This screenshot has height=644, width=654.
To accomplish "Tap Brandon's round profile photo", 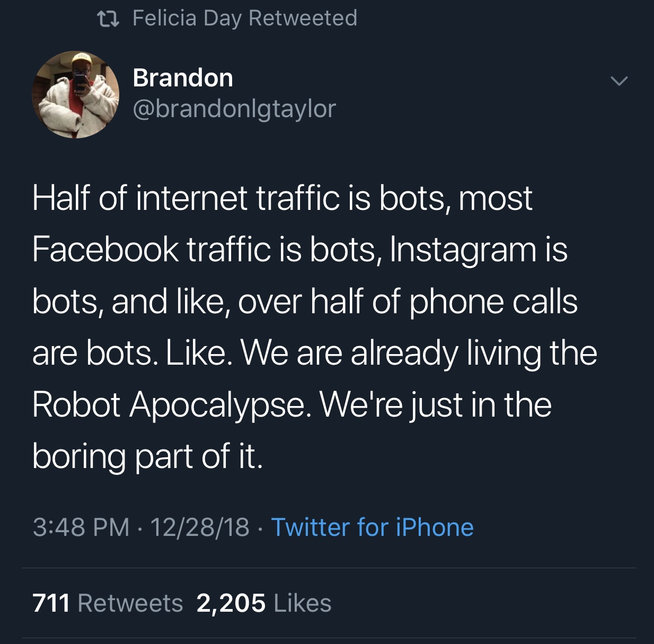I will (76, 95).
